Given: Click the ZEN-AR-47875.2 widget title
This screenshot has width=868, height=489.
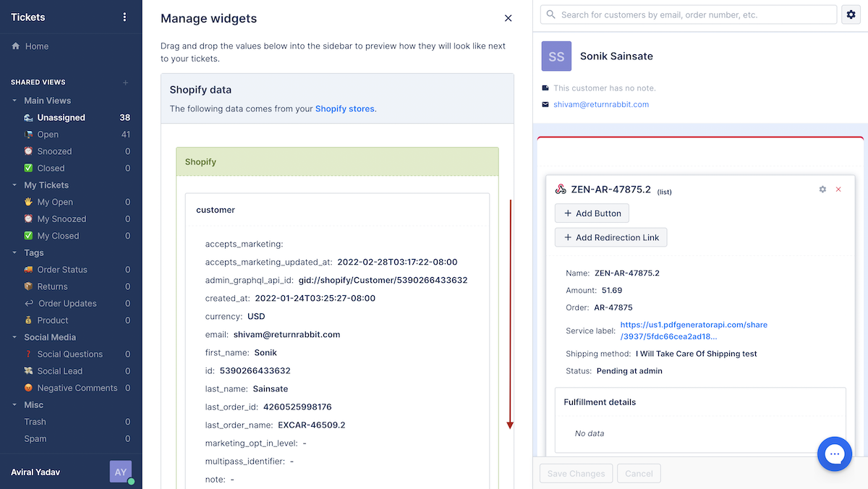Looking at the screenshot, I should 610,190.
